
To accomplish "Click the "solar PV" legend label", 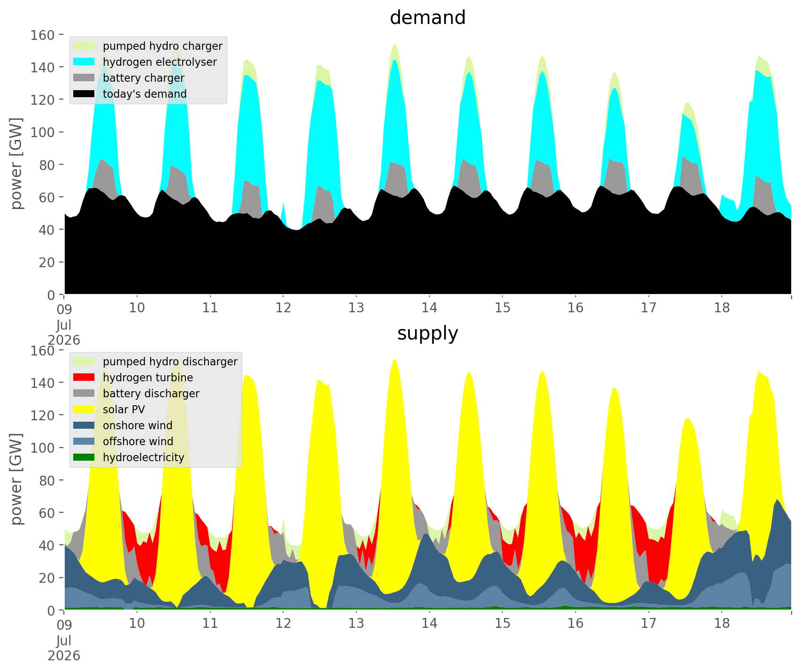I will coord(124,409).
